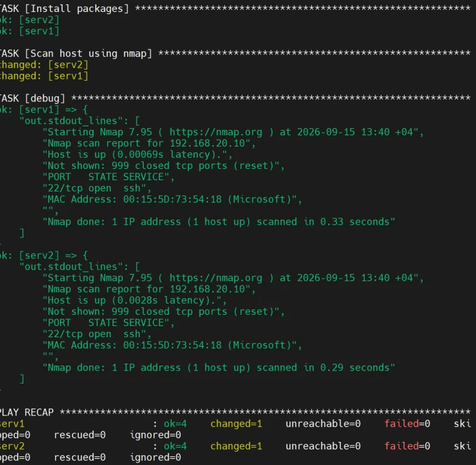Click 'Host is up (0.00069s latency).' line
The height and width of the screenshot is (465, 476).
[138, 155]
